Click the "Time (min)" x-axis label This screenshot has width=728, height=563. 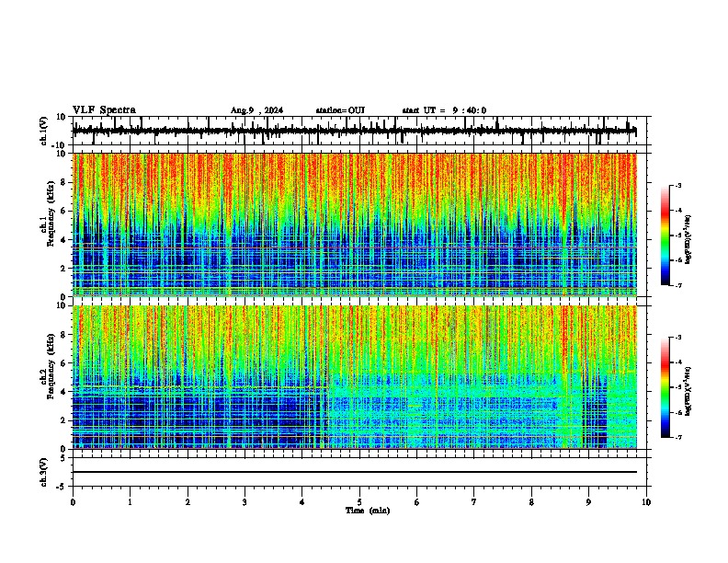[368, 511]
